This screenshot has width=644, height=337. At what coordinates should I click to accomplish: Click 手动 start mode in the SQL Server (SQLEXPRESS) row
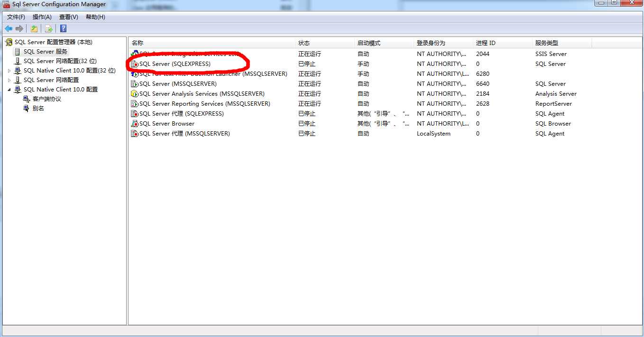pyautogui.click(x=363, y=64)
